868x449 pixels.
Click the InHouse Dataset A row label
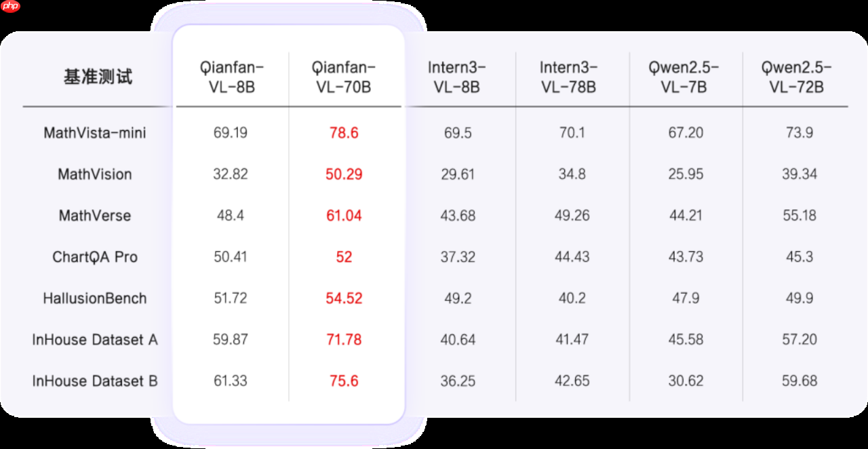(95, 340)
